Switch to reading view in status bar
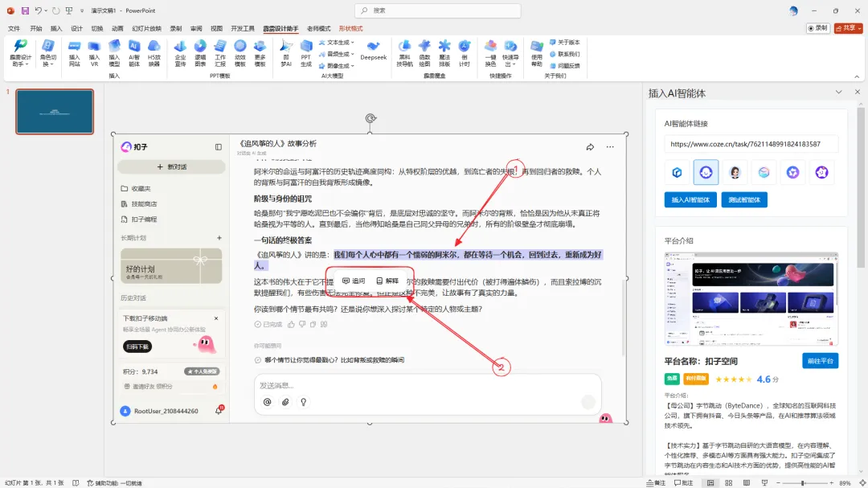Image resolution: width=868 pixels, height=488 pixels. click(x=747, y=483)
